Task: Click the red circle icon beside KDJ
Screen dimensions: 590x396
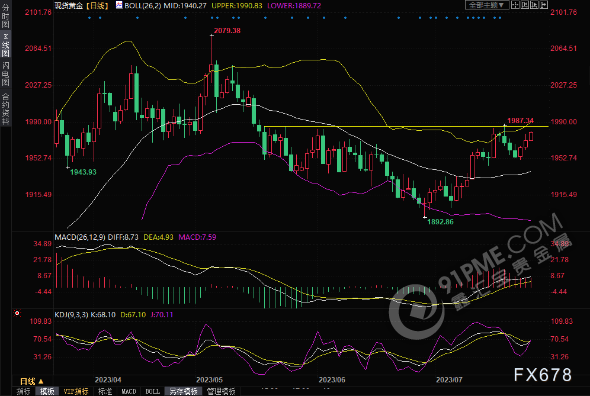Action: (x=17, y=313)
